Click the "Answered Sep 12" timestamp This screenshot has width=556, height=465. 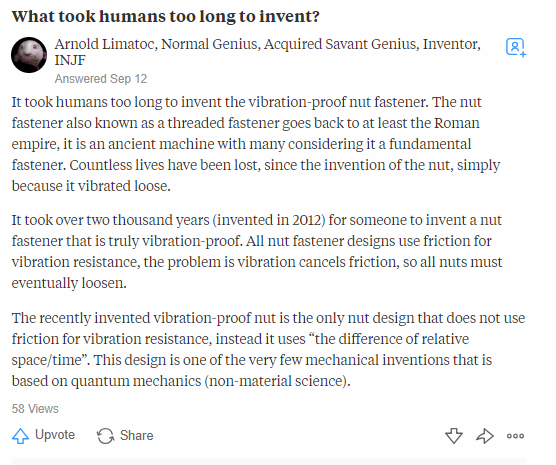pos(101,79)
